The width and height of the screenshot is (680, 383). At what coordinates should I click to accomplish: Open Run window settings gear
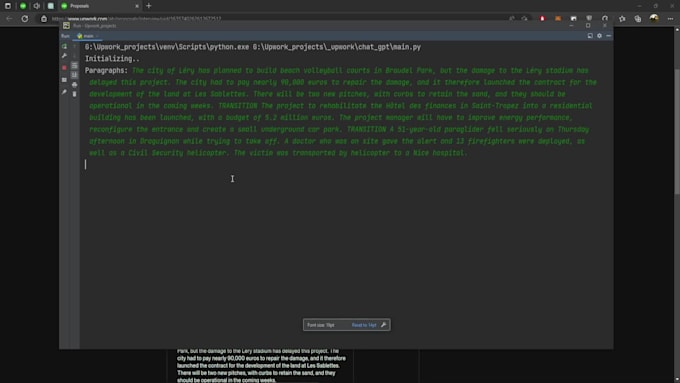[x=599, y=36]
